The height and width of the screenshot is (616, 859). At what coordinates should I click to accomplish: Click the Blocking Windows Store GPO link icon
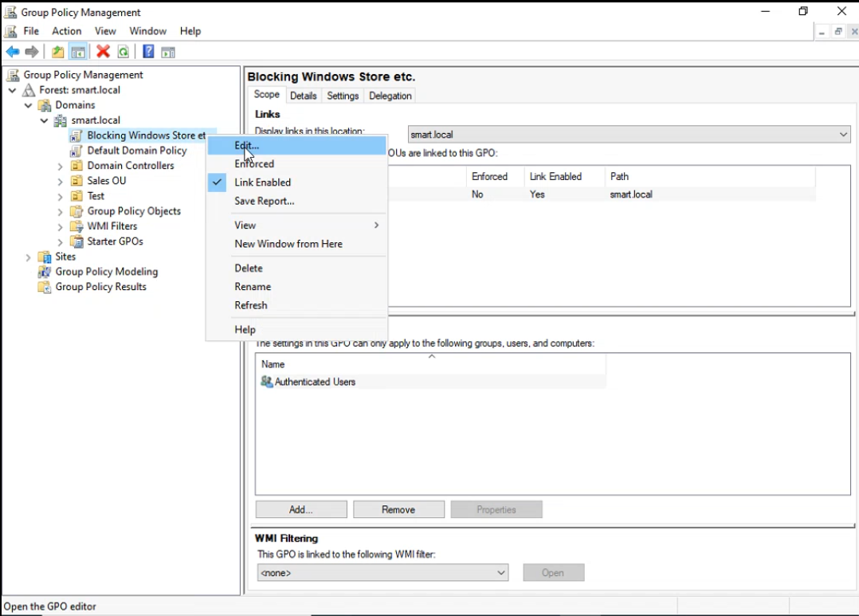coord(76,135)
